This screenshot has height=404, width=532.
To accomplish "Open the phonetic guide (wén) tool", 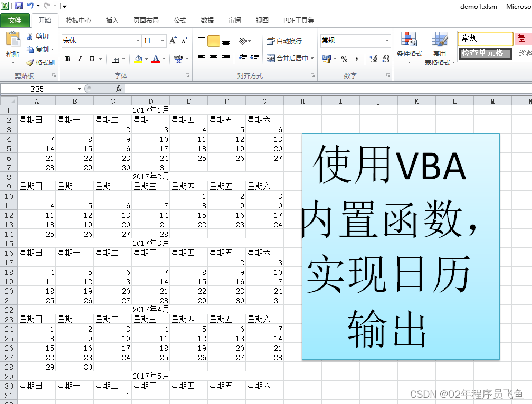I will (178, 59).
